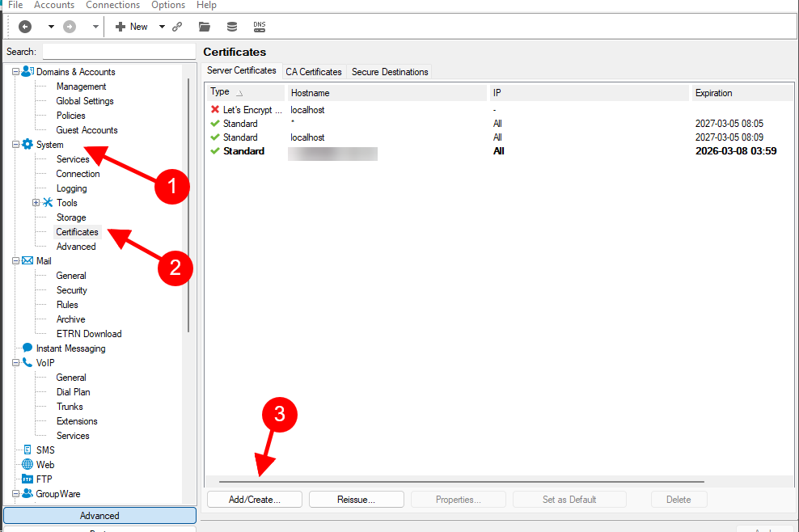The height and width of the screenshot is (532, 799).
Task: Switch to the CA Certificates tab
Action: [314, 72]
